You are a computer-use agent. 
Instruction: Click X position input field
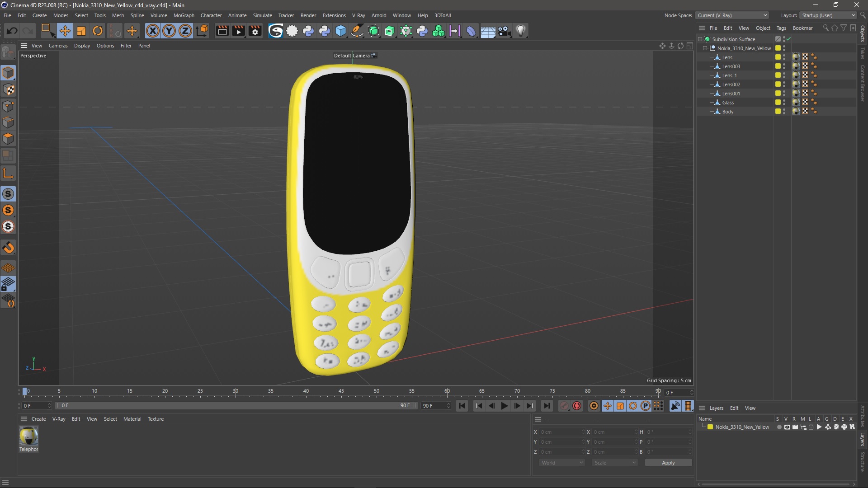[x=562, y=432]
